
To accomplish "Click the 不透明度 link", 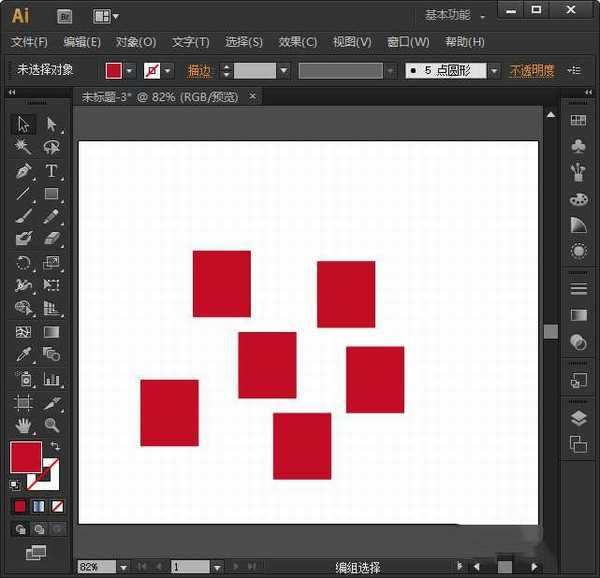I will tap(532, 71).
